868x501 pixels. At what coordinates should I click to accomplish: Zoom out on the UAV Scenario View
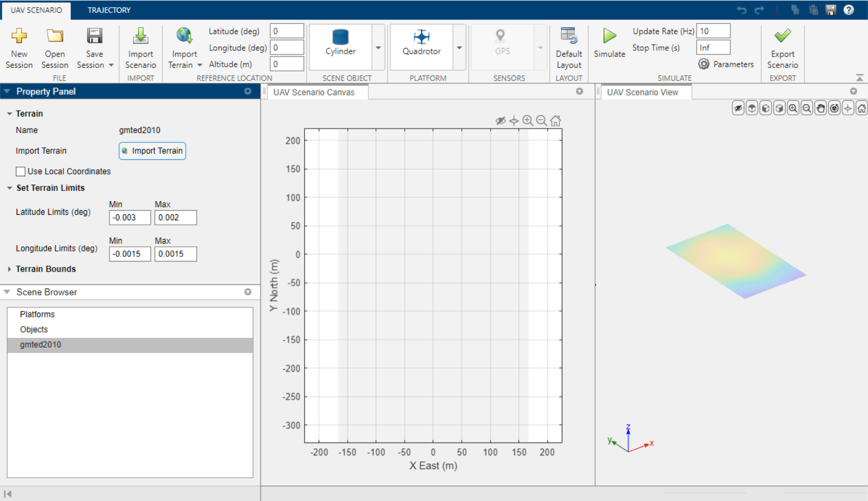(807, 108)
